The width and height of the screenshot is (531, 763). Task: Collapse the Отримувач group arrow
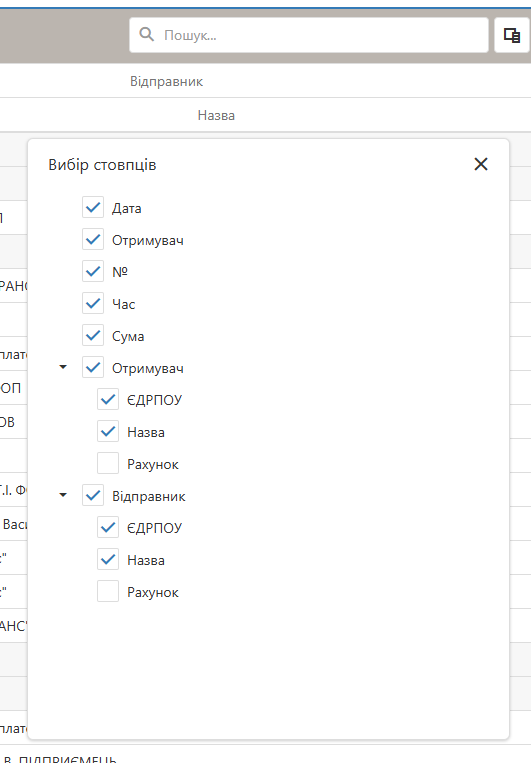pyautogui.click(x=63, y=367)
